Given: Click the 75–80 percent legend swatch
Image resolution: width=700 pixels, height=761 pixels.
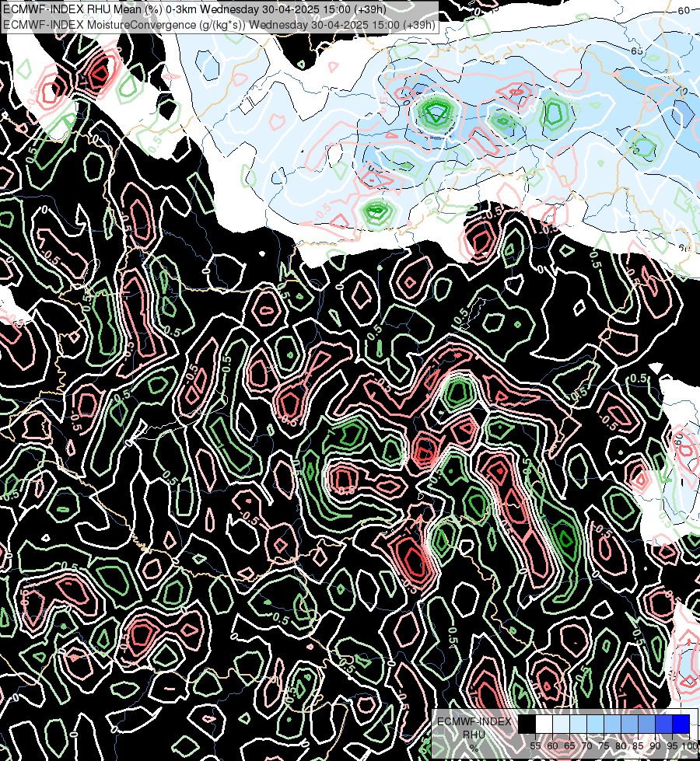Looking at the screenshot, I should 612,724.
